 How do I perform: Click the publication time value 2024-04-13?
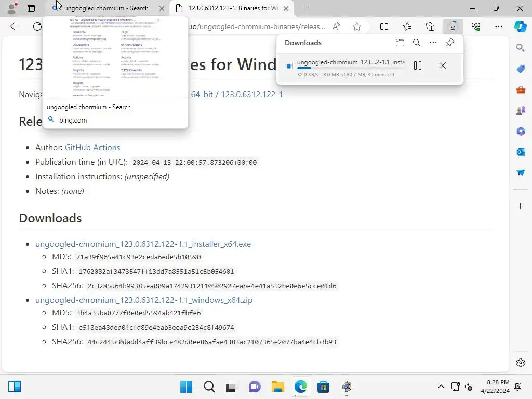click(x=194, y=163)
